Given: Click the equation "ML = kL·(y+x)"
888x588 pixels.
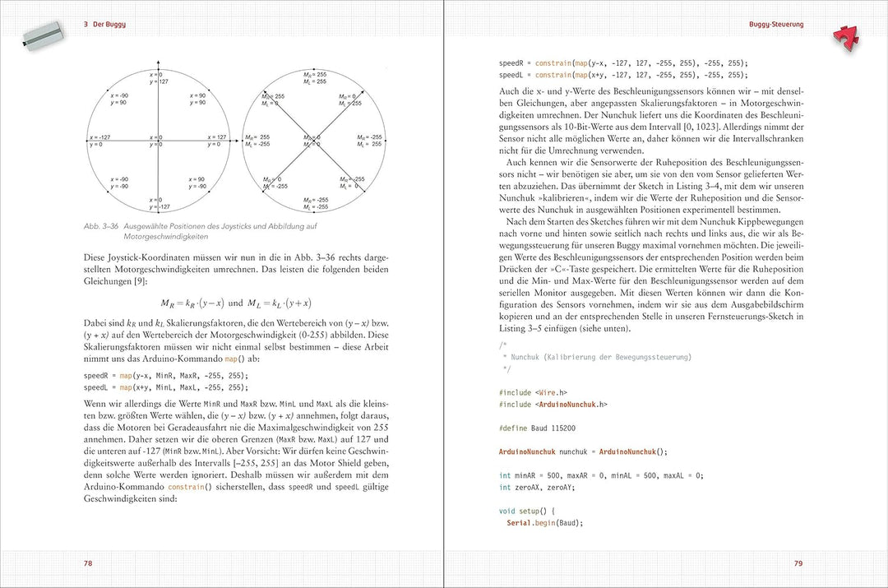Looking at the screenshot, I should click(x=280, y=303).
